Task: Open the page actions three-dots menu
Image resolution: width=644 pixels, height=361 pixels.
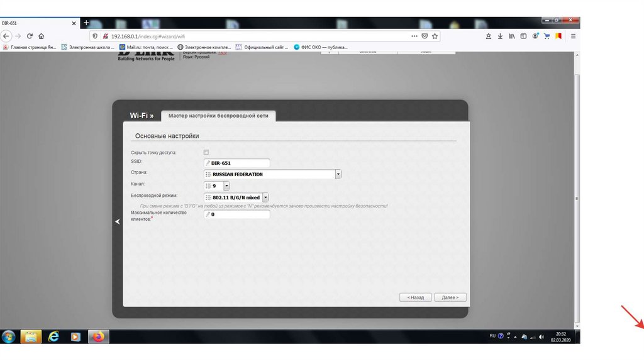Action: (414, 36)
